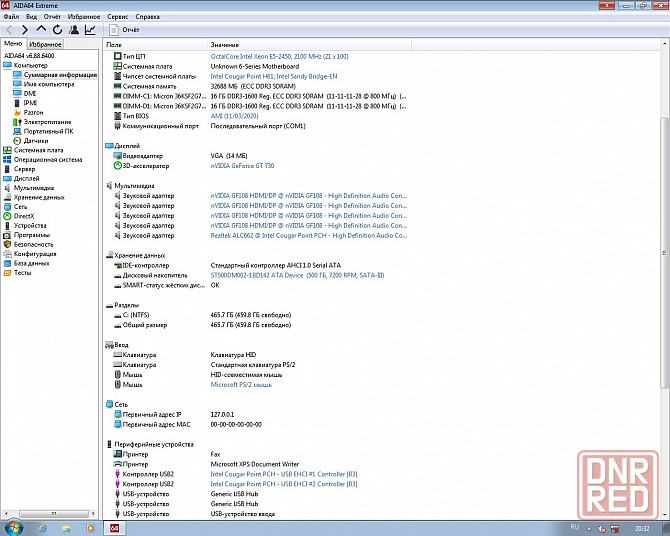The height and width of the screenshot is (536, 670).
Task: Click the Поле column header
Action: (x=156, y=44)
